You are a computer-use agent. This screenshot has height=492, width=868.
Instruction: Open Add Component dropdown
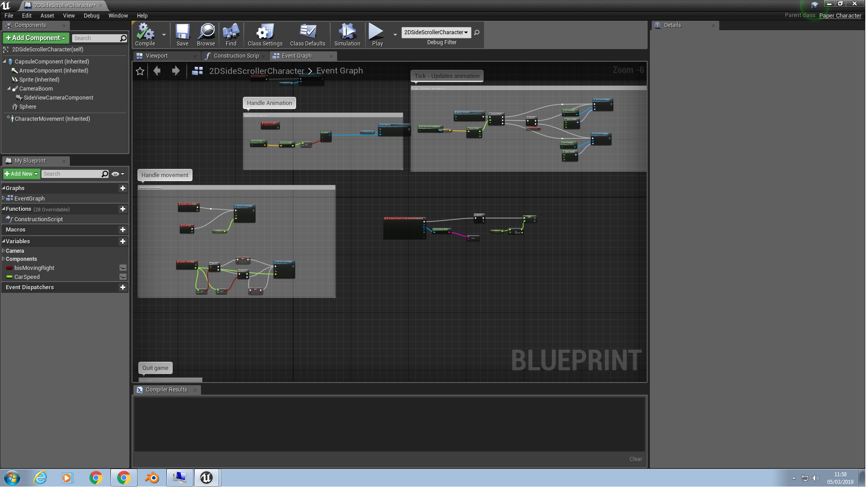[36, 38]
